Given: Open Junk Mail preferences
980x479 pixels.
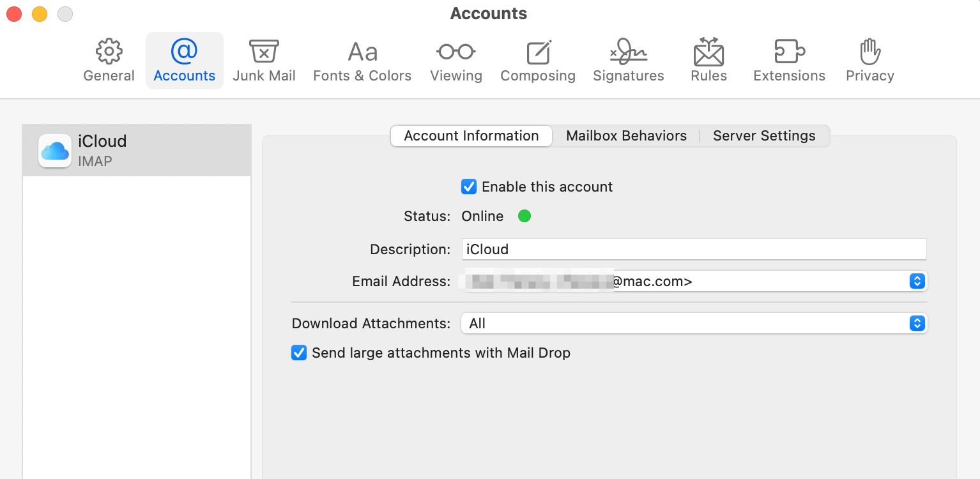Looking at the screenshot, I should pyautogui.click(x=264, y=61).
